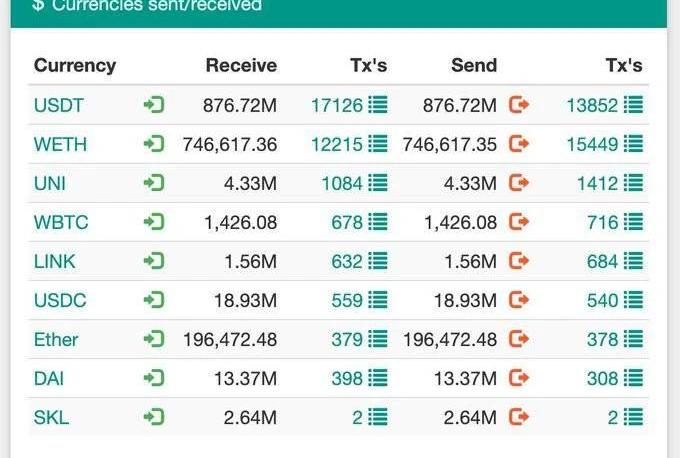
Task: Open the USDT received transactions list icon
Action: pos(377,105)
